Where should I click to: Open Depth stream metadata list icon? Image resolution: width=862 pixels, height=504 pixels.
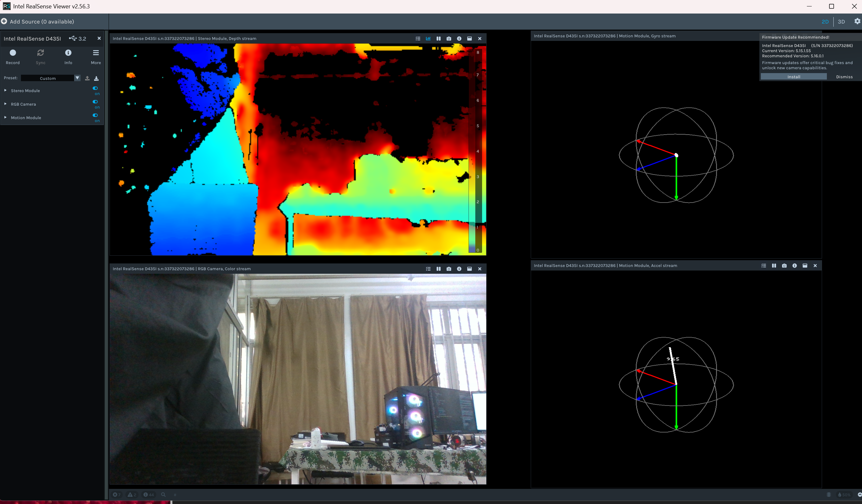(x=418, y=39)
